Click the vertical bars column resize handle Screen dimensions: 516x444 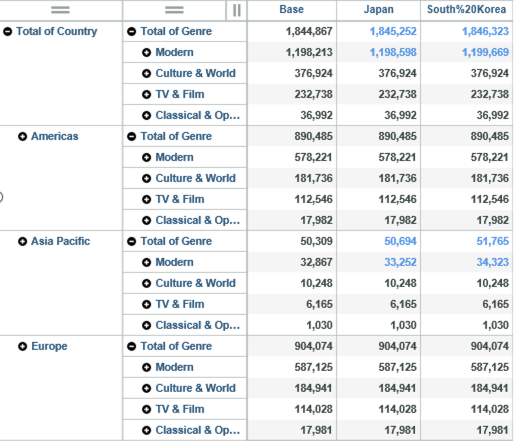[x=237, y=10]
